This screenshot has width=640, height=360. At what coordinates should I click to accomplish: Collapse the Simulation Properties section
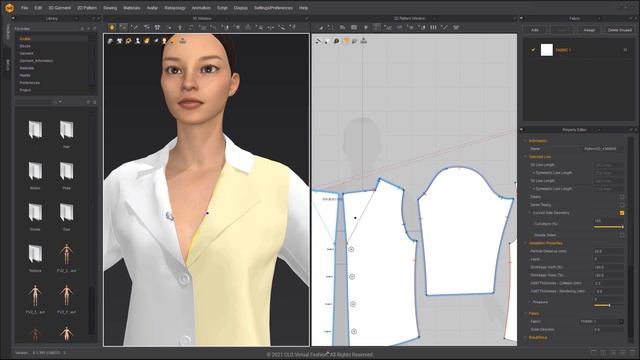[x=525, y=243]
